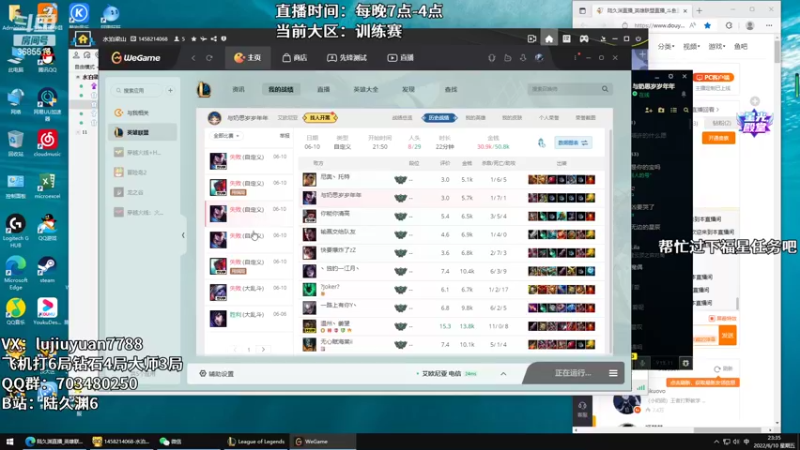Switch to WeGame taskbar item
The width and height of the screenshot is (800, 450).
point(321,441)
